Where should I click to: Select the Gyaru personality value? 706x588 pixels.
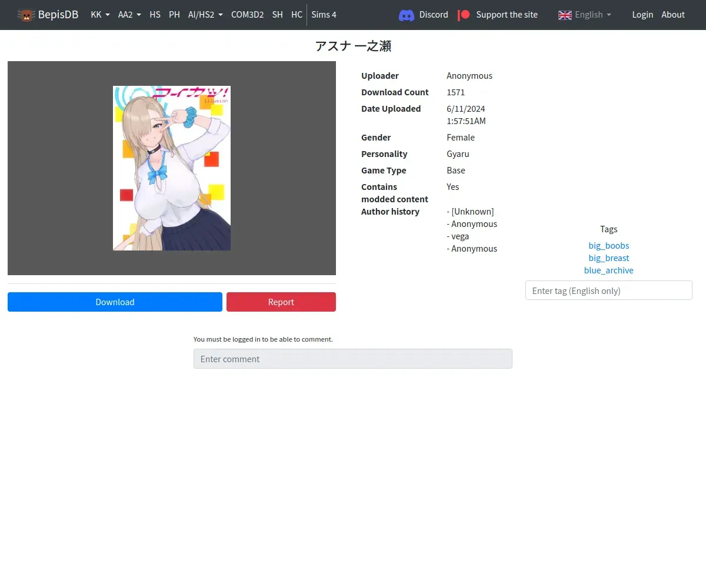[458, 153]
